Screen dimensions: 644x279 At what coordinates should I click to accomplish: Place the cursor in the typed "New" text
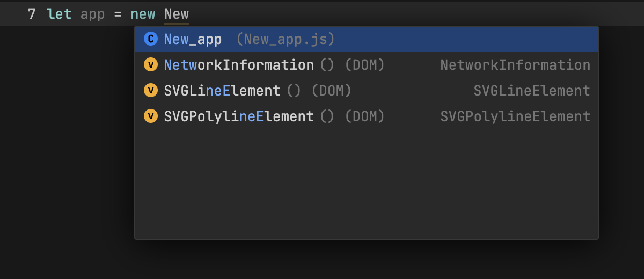177,14
